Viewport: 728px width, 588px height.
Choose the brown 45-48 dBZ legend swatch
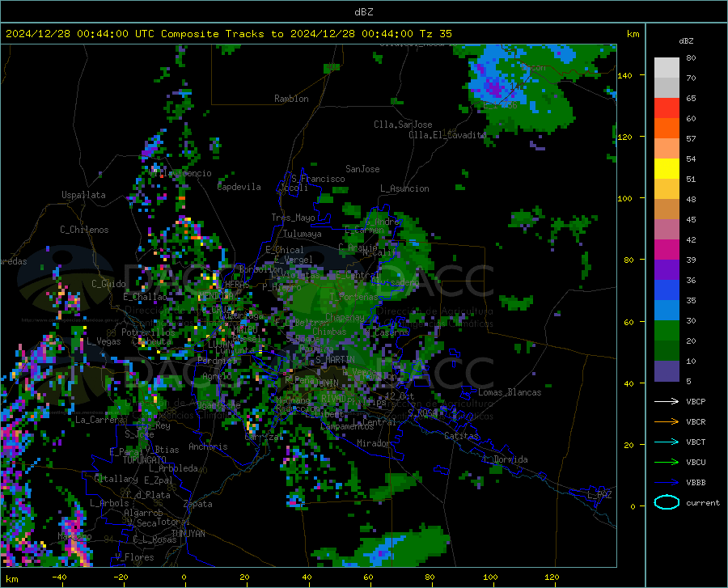tap(667, 209)
